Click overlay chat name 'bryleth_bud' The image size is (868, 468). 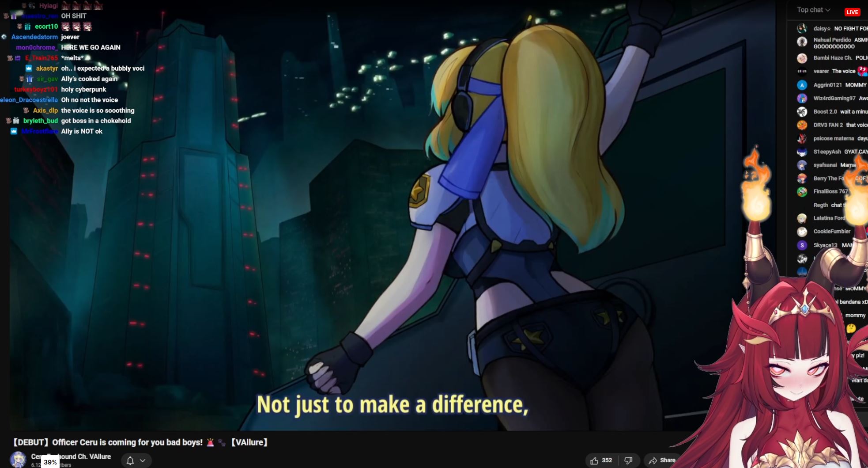[41, 121]
